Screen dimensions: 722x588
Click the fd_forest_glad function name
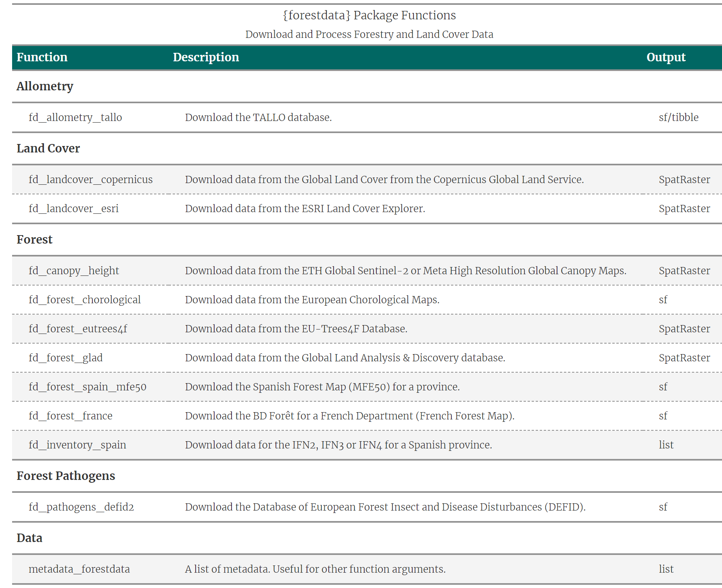pyautogui.click(x=65, y=358)
